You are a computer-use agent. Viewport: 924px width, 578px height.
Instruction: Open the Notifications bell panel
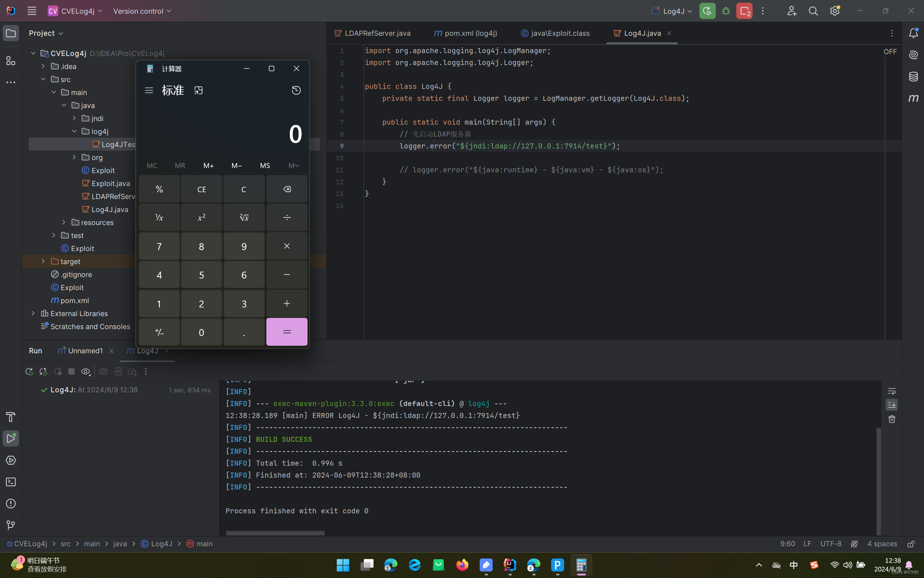[x=913, y=33]
